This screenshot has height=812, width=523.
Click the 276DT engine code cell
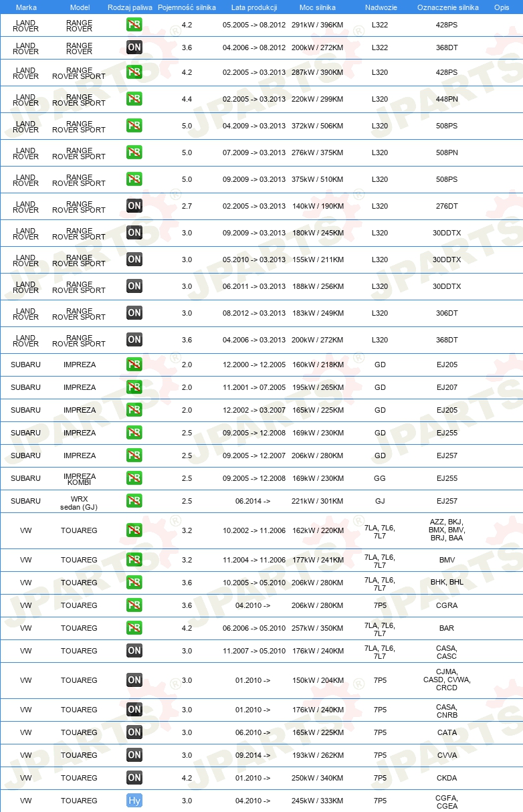[447, 206]
